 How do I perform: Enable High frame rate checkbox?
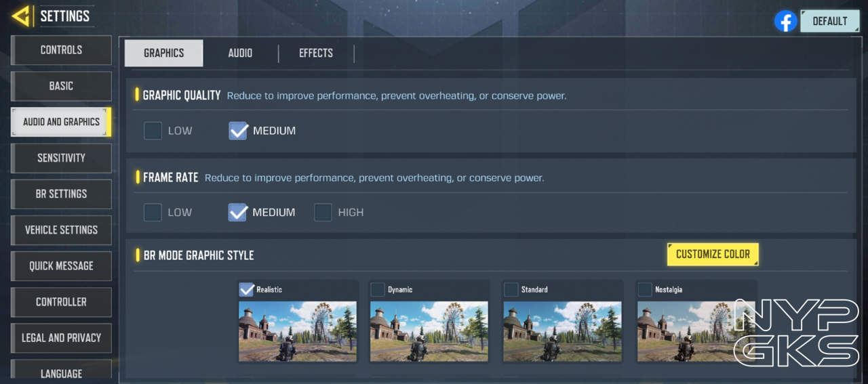323,212
